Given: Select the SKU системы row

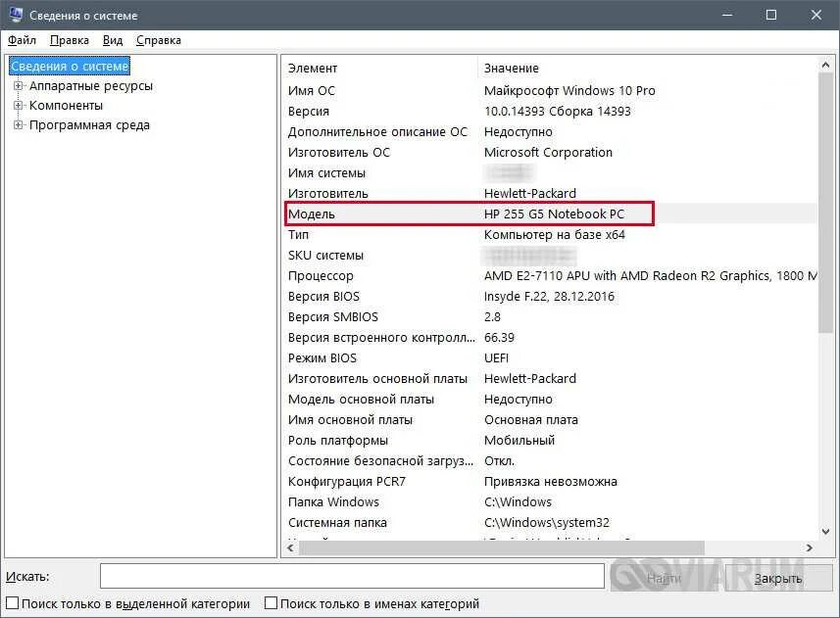Looking at the screenshot, I should (550, 256).
